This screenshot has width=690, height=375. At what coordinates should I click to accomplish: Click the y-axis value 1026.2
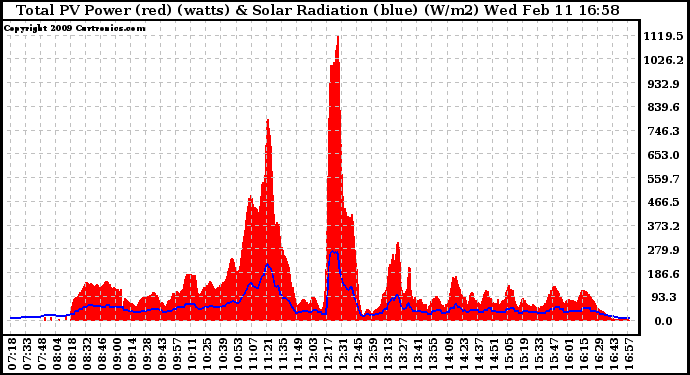point(664,60)
